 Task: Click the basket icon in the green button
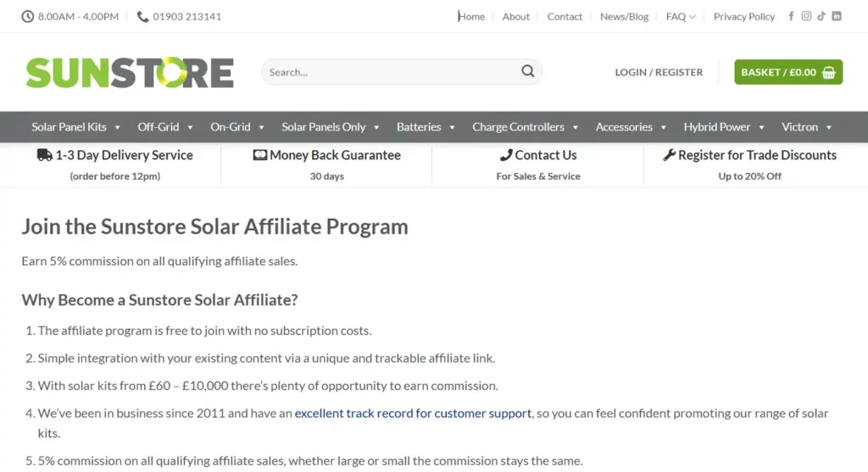click(x=829, y=73)
